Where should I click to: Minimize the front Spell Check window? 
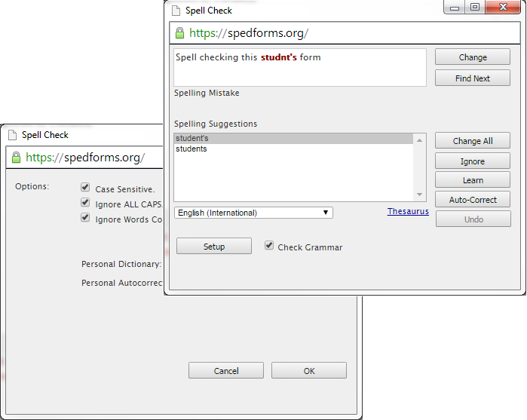tap(455, 8)
